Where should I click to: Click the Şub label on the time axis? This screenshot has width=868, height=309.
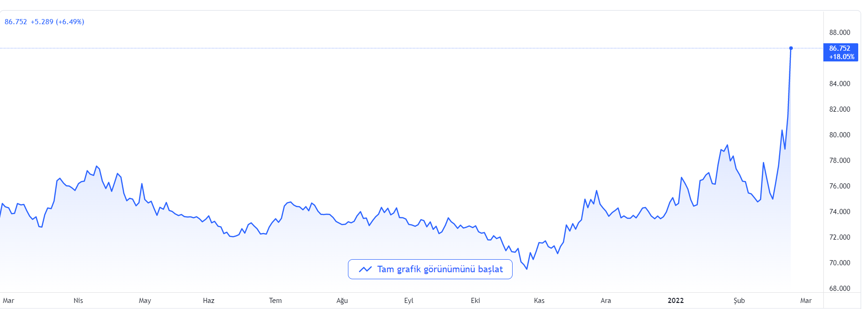coord(739,301)
